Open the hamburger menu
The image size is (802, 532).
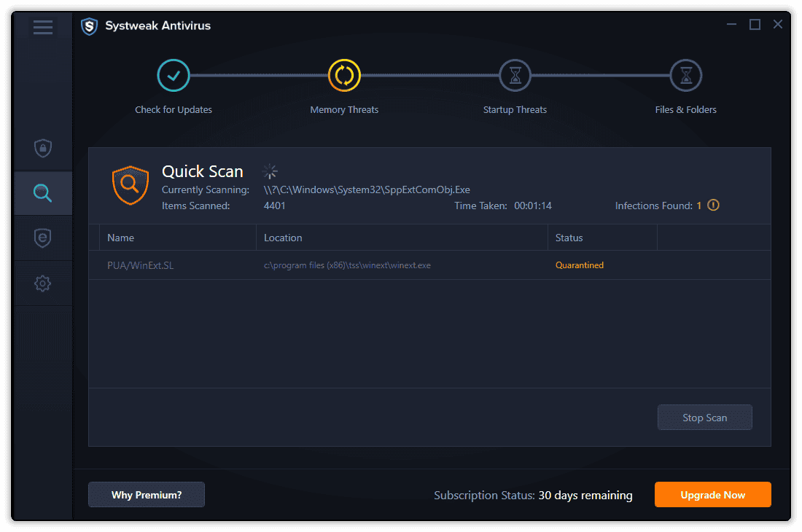[x=43, y=27]
